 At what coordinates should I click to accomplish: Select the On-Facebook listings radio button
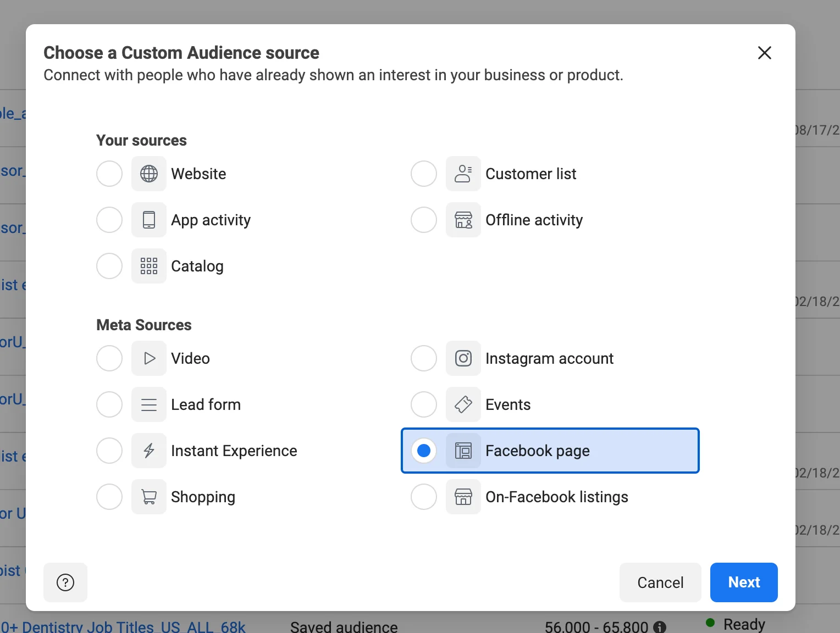click(424, 497)
